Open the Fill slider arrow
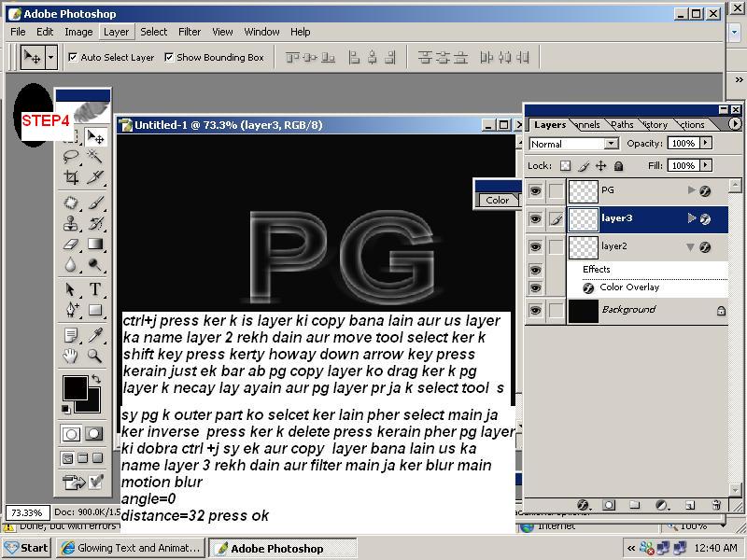 706,165
